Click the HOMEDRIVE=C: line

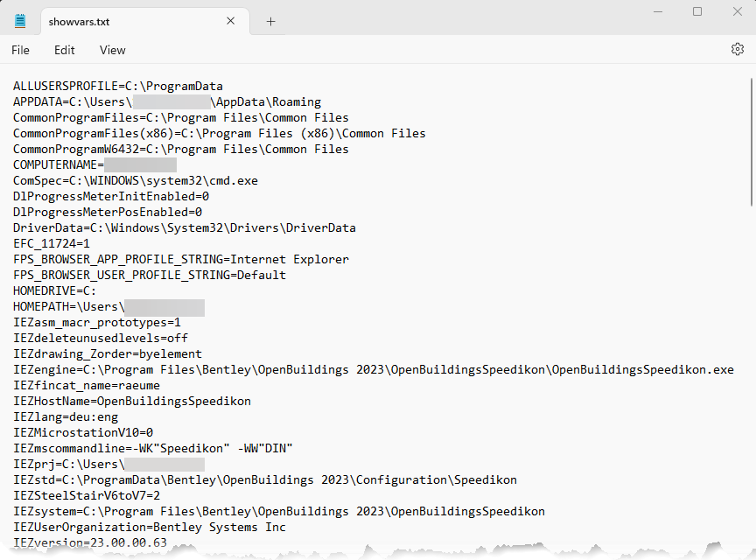click(x=54, y=290)
